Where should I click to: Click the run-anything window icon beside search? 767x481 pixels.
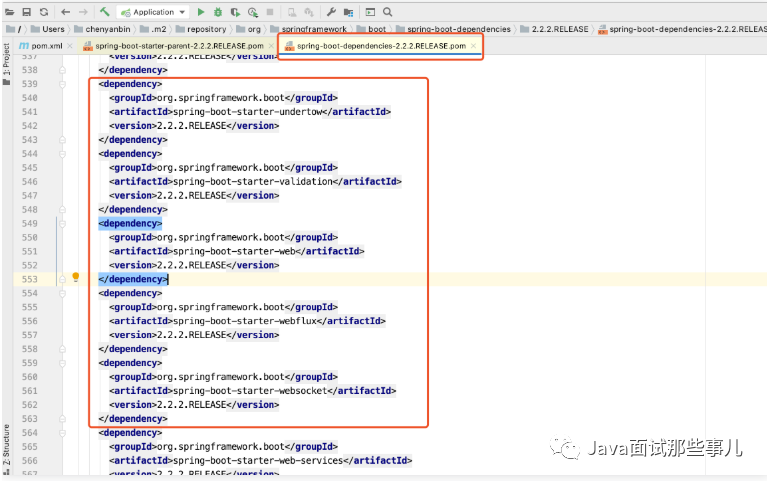pos(370,12)
